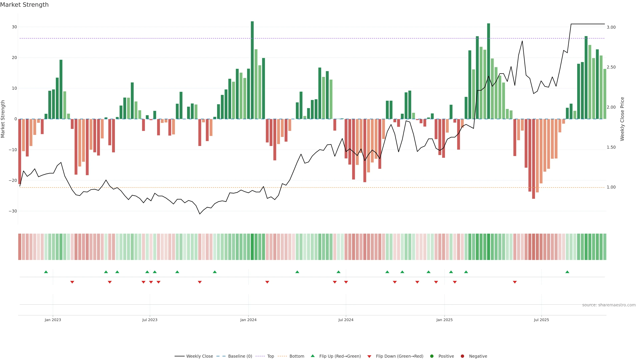644x362 pixels.
Task: Click the green Positive circle in legend
Action: (x=432, y=356)
